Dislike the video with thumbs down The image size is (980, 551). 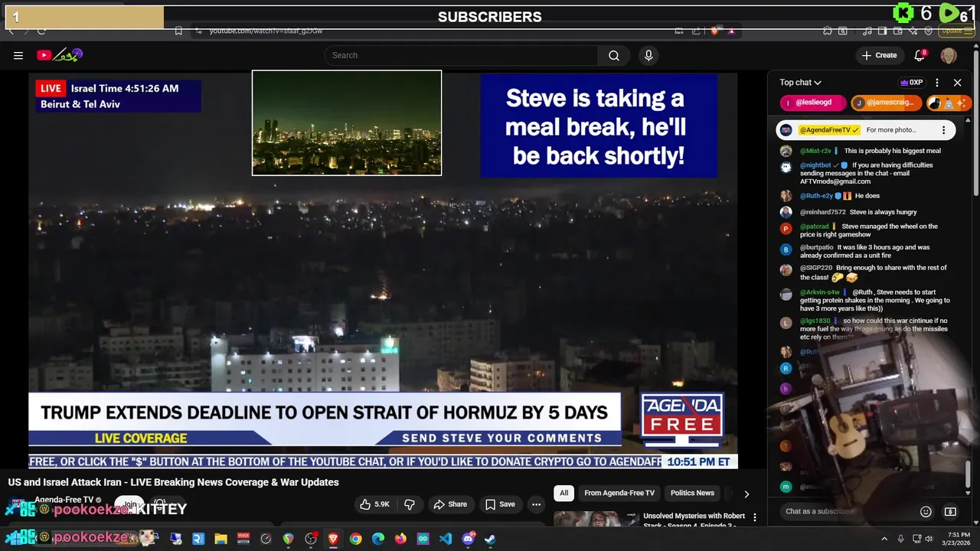pyautogui.click(x=410, y=504)
